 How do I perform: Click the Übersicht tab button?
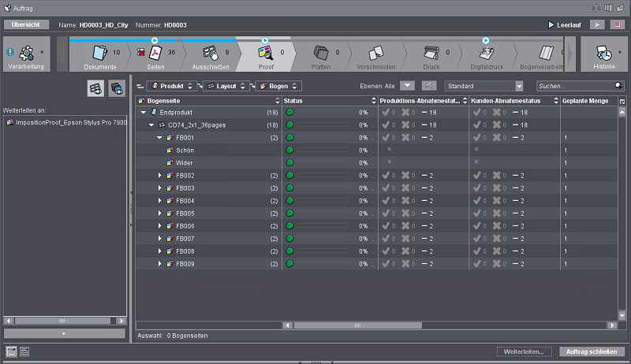(x=26, y=25)
